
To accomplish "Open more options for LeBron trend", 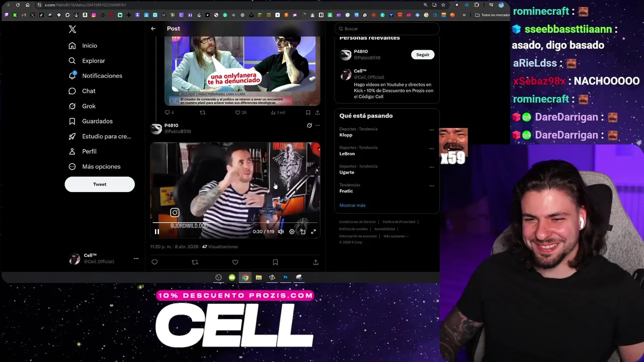I will tap(432, 148).
